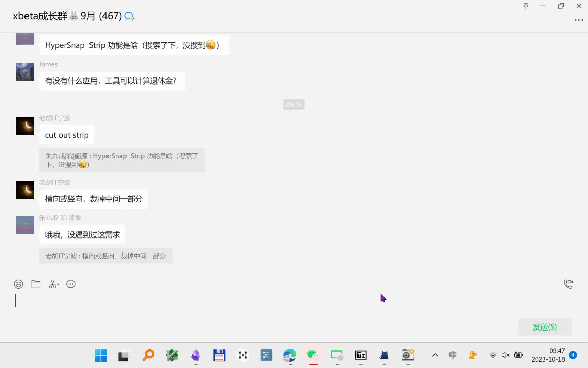
Task: Open the camera screenshot app in taskbar
Action: click(x=408, y=355)
